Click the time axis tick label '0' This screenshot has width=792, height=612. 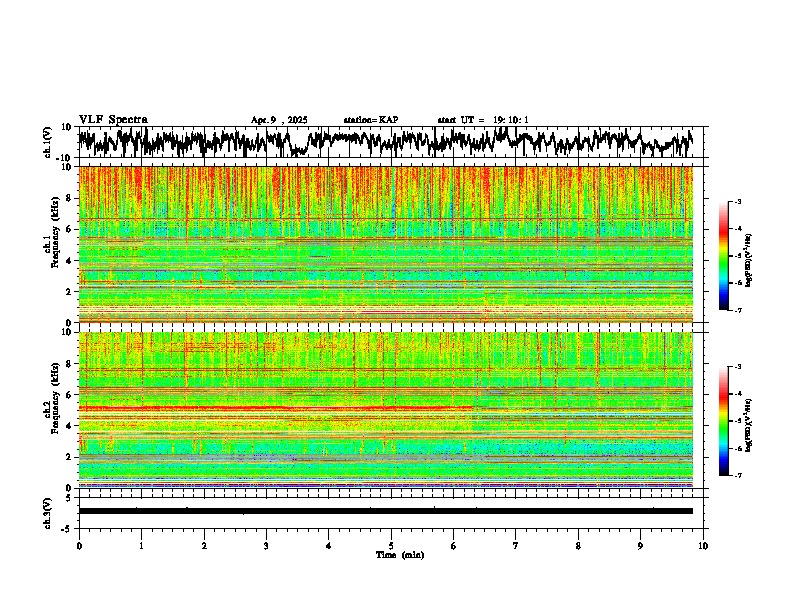click(79, 546)
